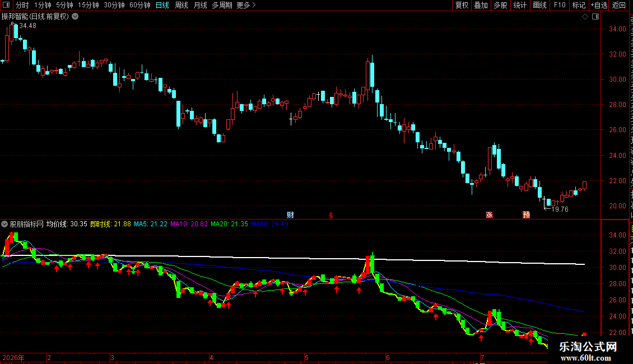
Task: Click the 返回 back button
Action: coord(619,5)
